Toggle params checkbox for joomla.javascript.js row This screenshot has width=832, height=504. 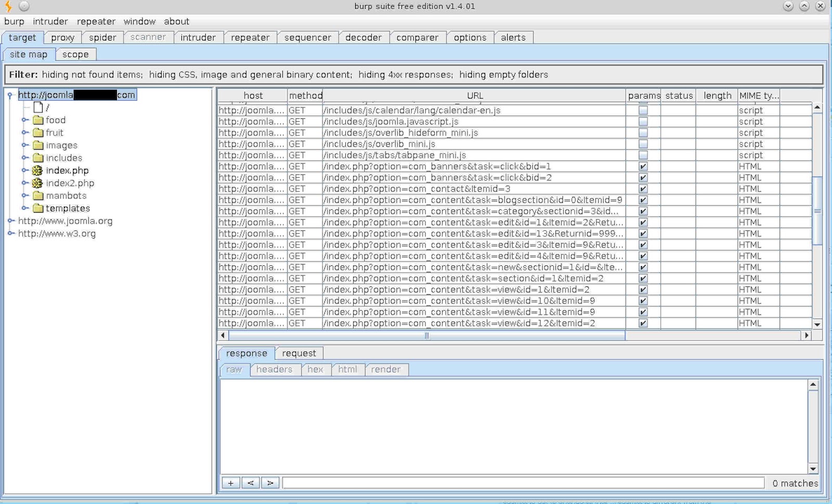[643, 122]
